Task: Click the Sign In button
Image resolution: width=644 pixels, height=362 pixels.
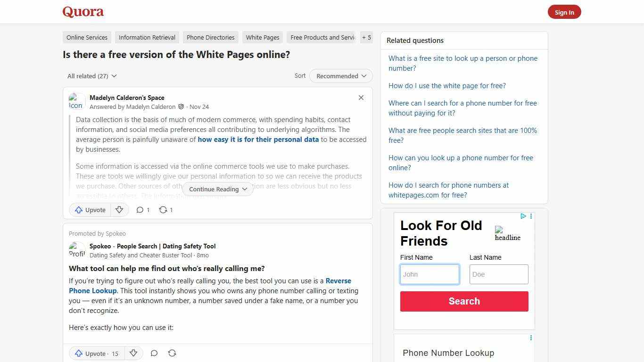Action: click(564, 12)
